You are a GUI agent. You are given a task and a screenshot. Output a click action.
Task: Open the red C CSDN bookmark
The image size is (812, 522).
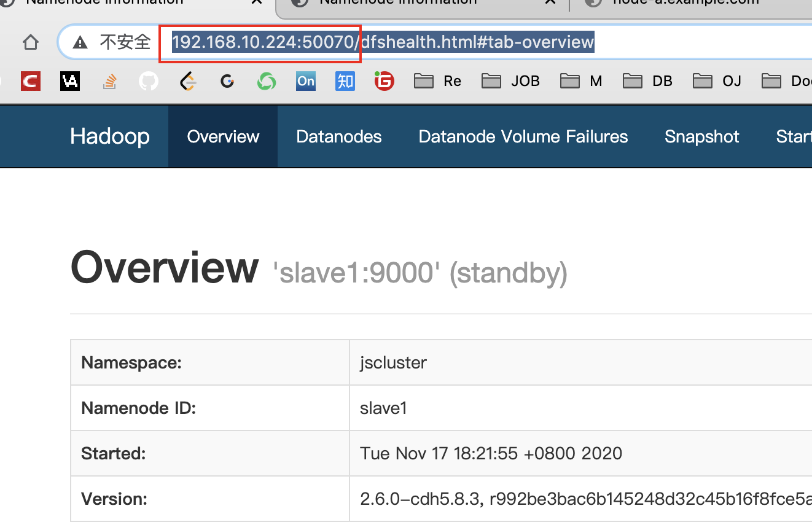click(30, 80)
